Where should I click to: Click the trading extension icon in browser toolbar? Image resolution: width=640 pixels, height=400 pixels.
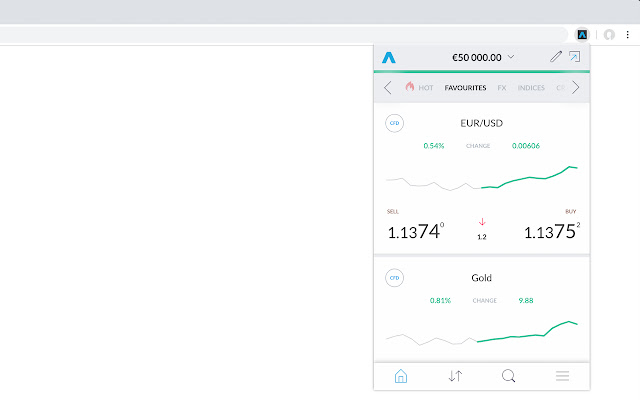pyautogui.click(x=582, y=35)
